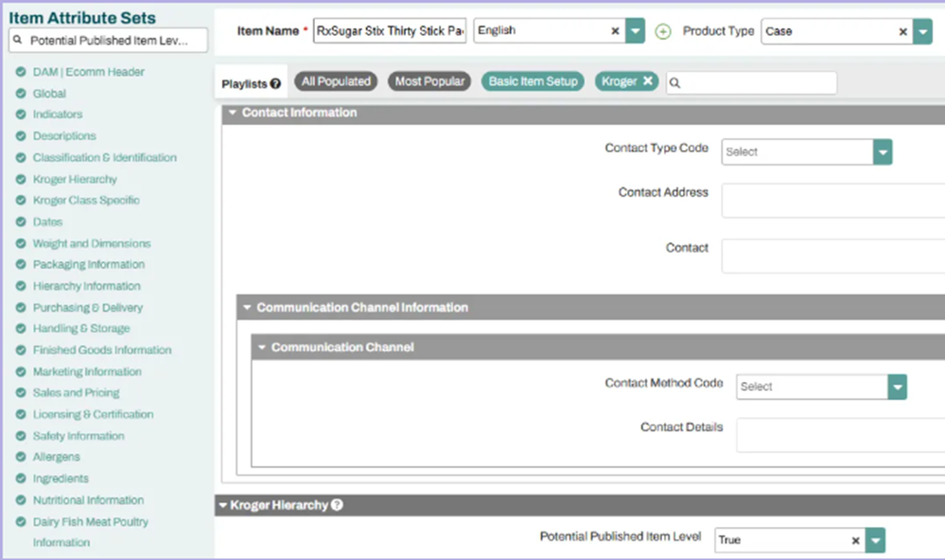Remove the Kroger playlist tag with X
The image size is (945, 560).
coord(648,81)
